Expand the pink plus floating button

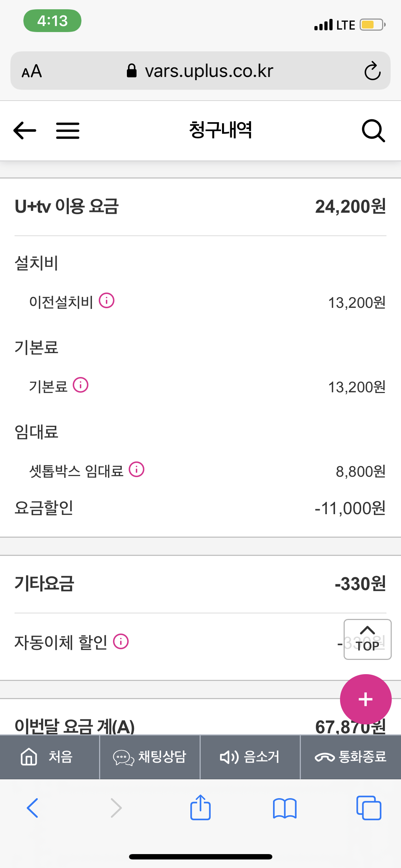point(366,699)
